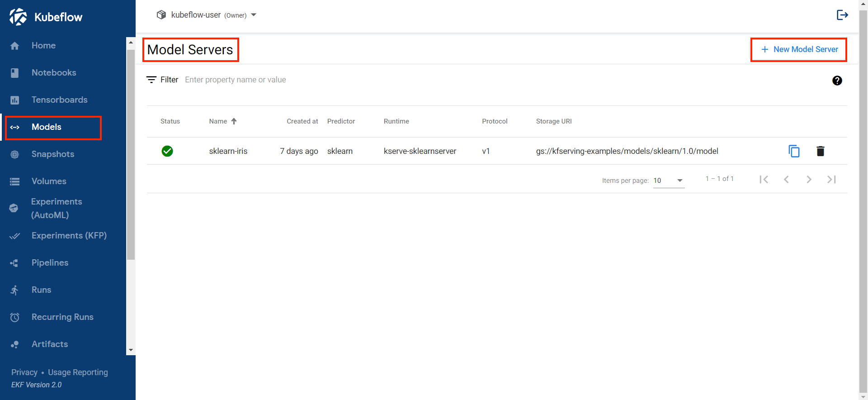This screenshot has width=868, height=400.
Task: Click the Runs running-figure icon
Action: [15, 290]
